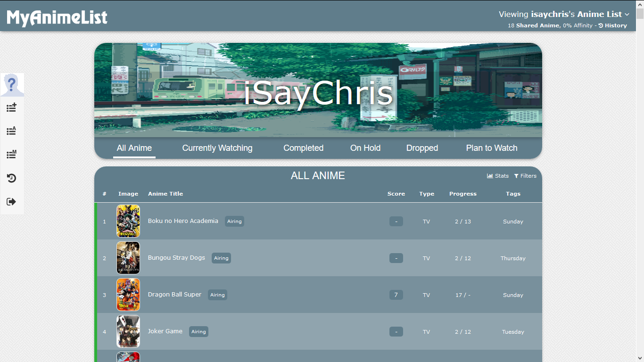Open the score box for Boku no Hero Academia
Screen dimensions: 644x362
(x=396, y=222)
